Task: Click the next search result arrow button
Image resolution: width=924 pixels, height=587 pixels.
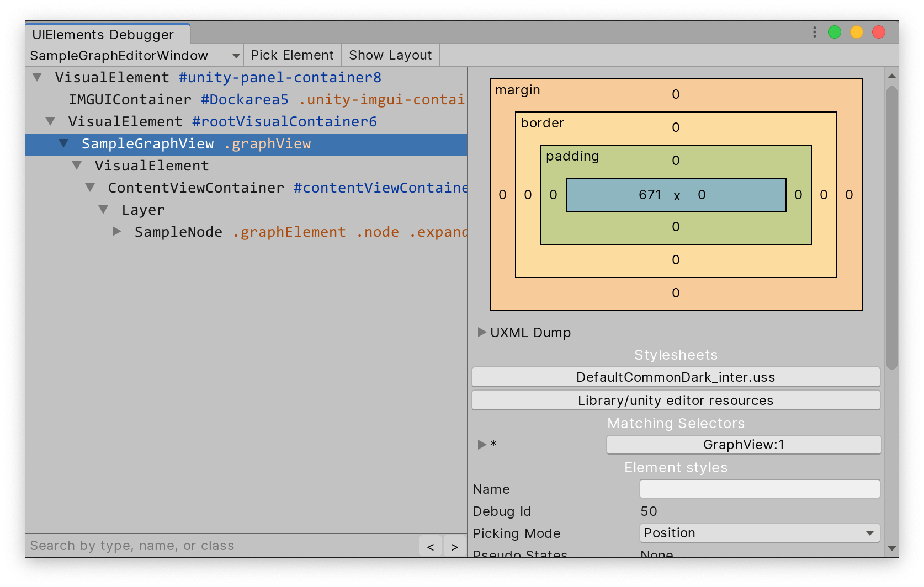Action: pyautogui.click(x=454, y=547)
